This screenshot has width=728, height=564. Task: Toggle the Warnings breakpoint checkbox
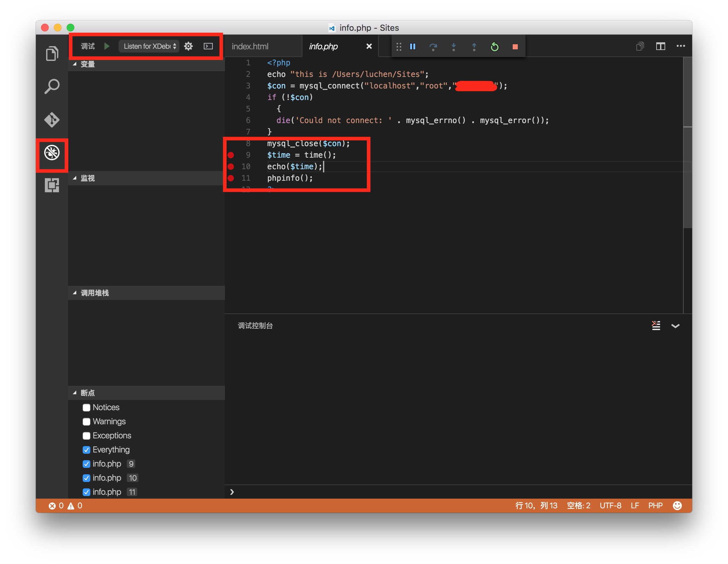[x=86, y=422]
